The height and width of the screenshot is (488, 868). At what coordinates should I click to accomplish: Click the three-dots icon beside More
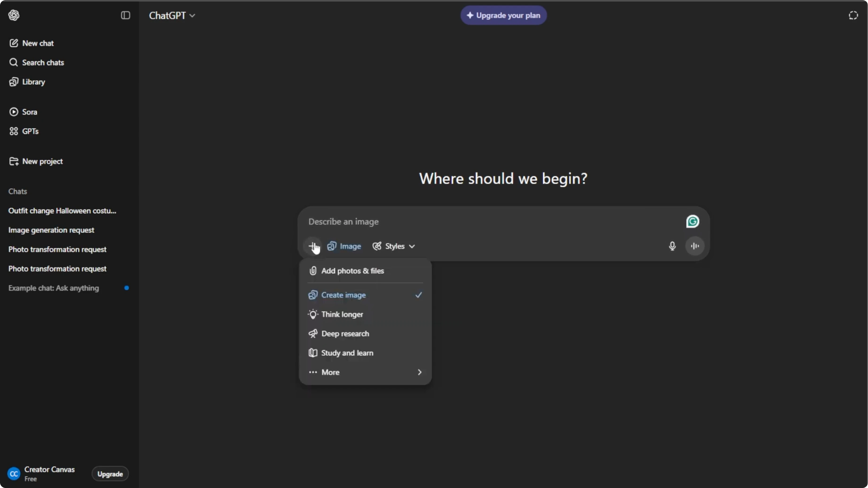313,372
